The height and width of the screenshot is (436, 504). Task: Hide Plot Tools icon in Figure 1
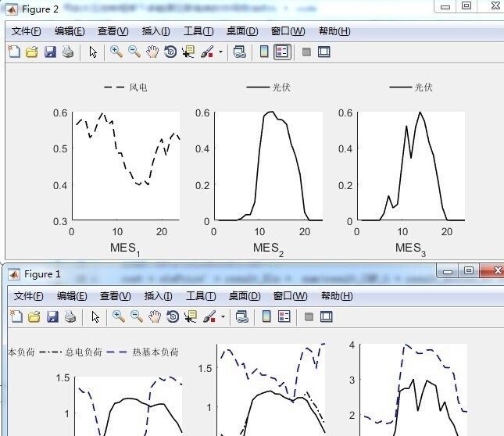pos(309,316)
